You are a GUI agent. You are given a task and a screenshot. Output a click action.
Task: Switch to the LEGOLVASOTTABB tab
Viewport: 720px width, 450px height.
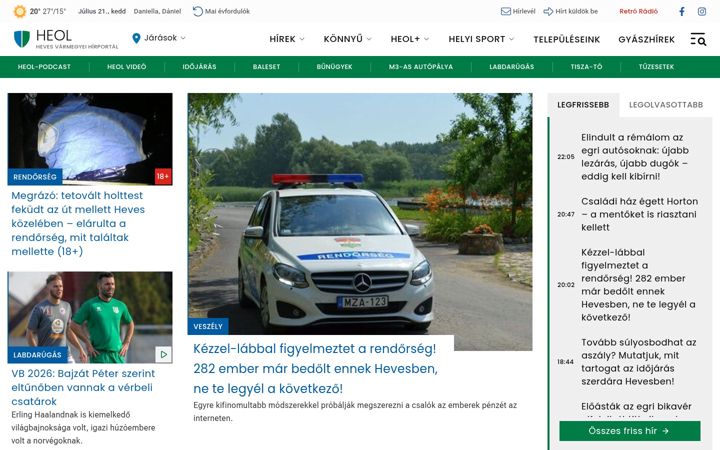click(666, 105)
